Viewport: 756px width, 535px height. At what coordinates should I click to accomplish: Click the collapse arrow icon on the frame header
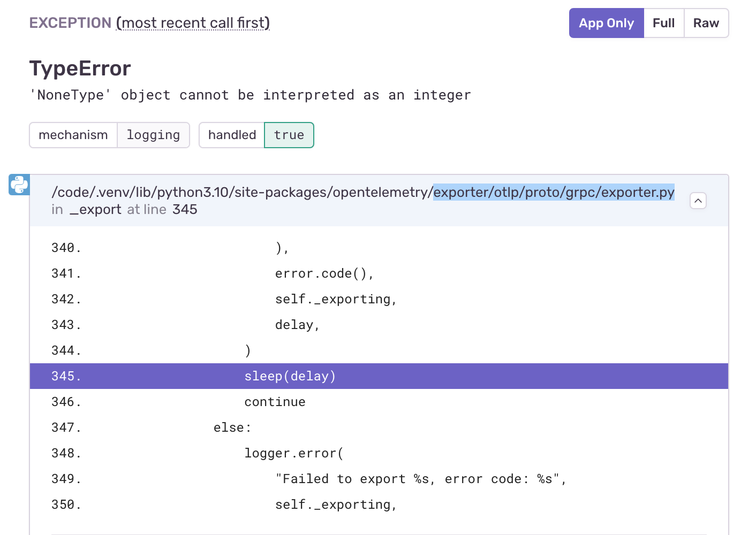coord(698,201)
